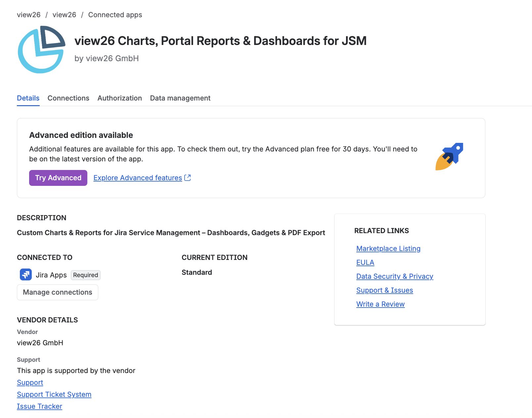
Task: Go to second view26 breadcrumb
Action: 65,15
